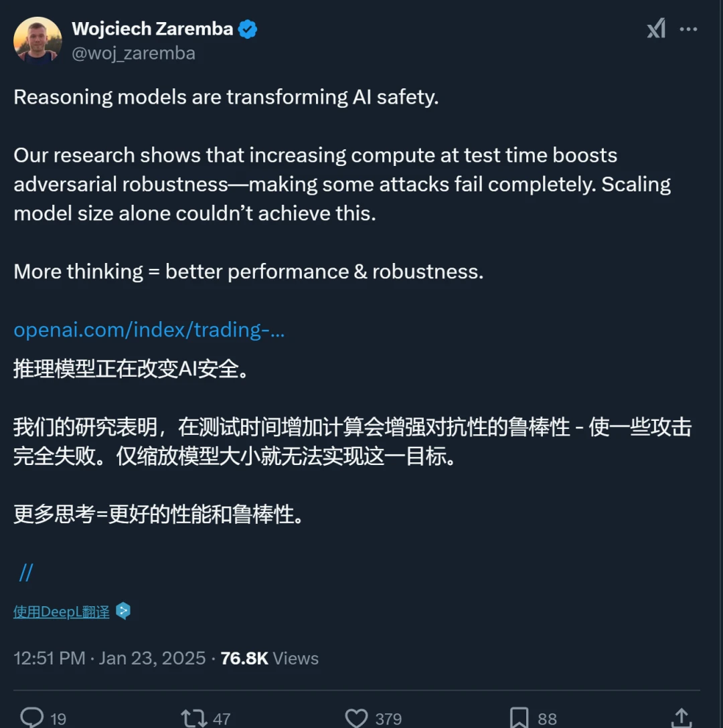
Task: Click the display name Wojciech Zaremba
Action: (152, 28)
